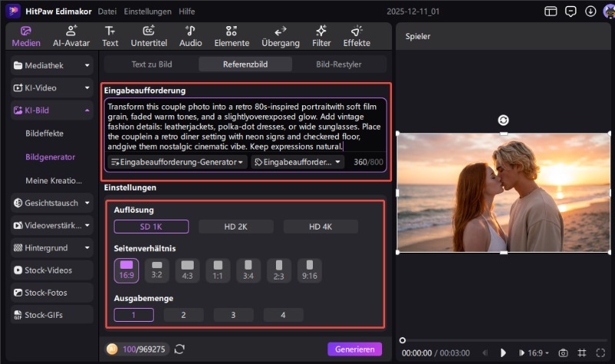Choose 4:3 aspect ratio
Screen dimensions: 615x364
[x=188, y=270]
